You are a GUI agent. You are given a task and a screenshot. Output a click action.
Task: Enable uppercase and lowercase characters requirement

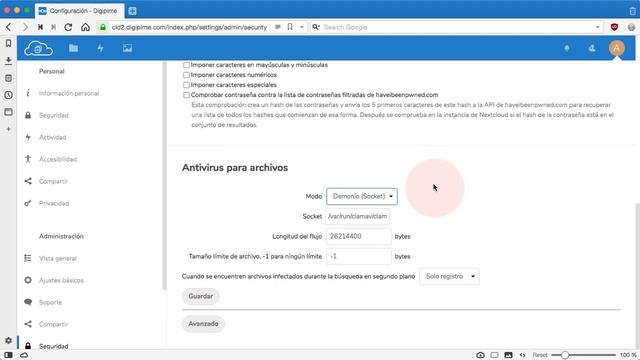(186, 65)
